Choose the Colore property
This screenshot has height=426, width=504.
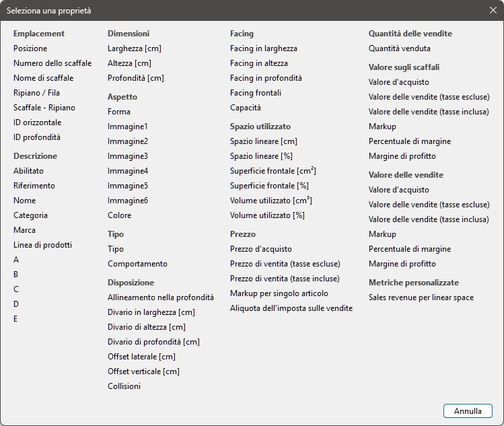(x=120, y=215)
